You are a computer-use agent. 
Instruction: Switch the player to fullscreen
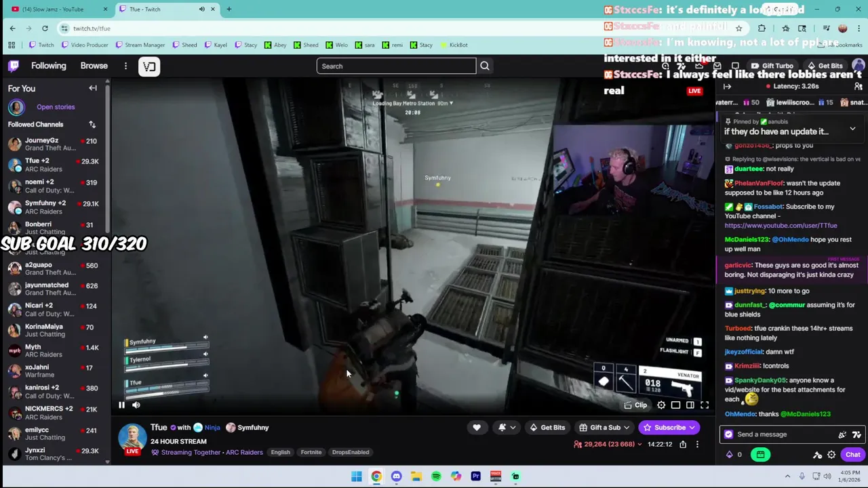(705, 405)
